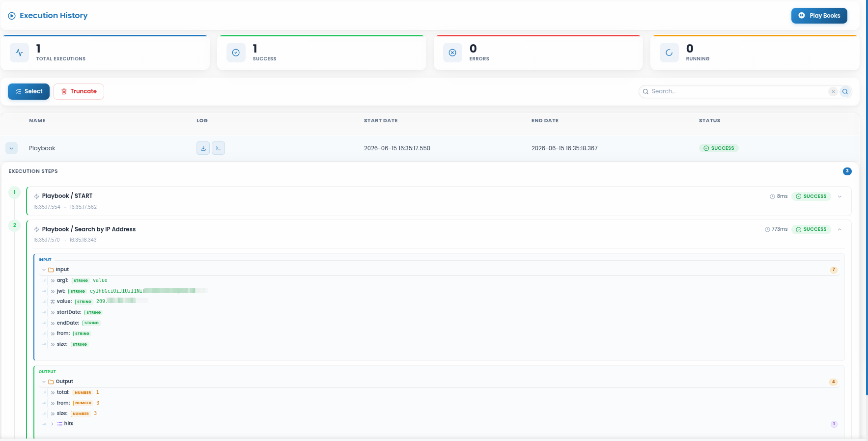The height and width of the screenshot is (441, 868).
Task: Expand the hits list node
Action: pos(52,424)
